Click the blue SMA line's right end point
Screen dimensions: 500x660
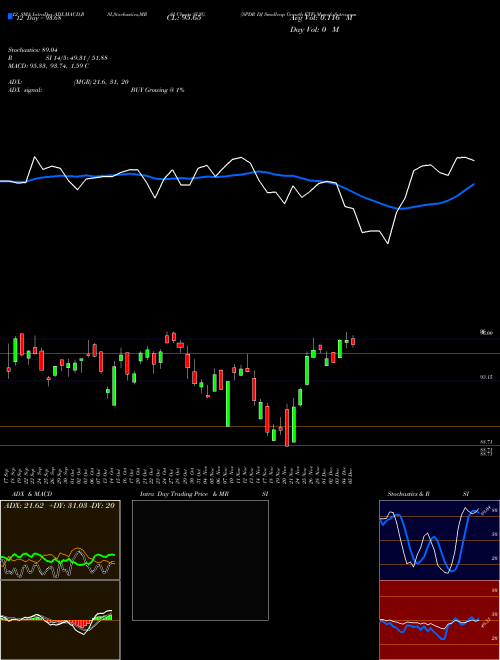click(x=474, y=184)
